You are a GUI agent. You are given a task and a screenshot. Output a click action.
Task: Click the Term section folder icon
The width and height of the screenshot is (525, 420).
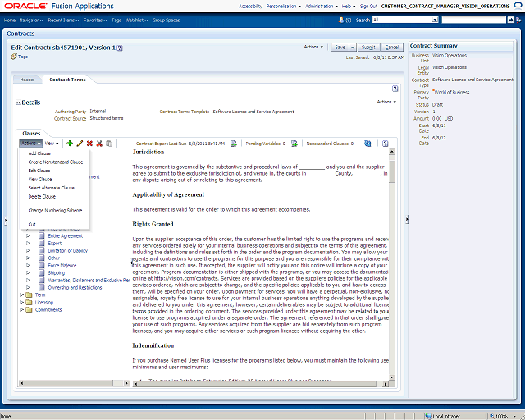coord(30,294)
